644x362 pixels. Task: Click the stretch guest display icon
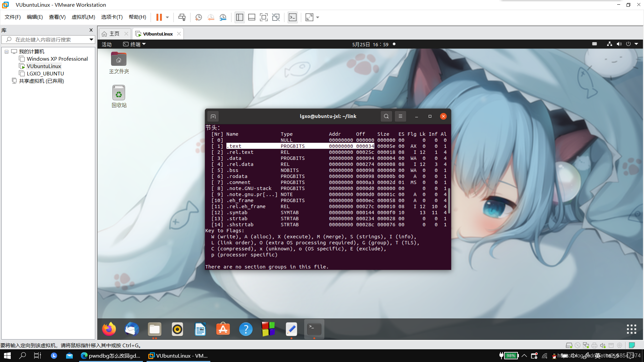pyautogui.click(x=309, y=17)
